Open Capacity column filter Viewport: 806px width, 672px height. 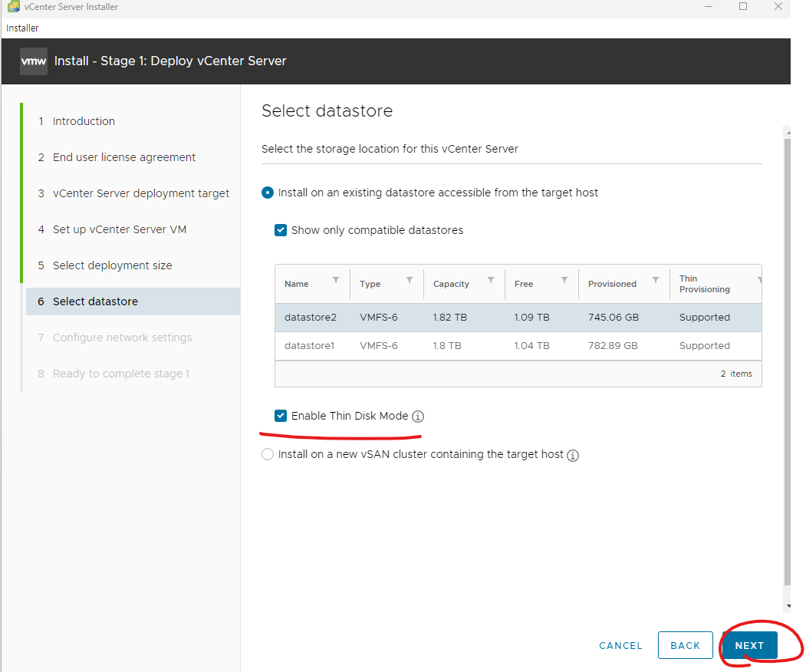[491, 280]
